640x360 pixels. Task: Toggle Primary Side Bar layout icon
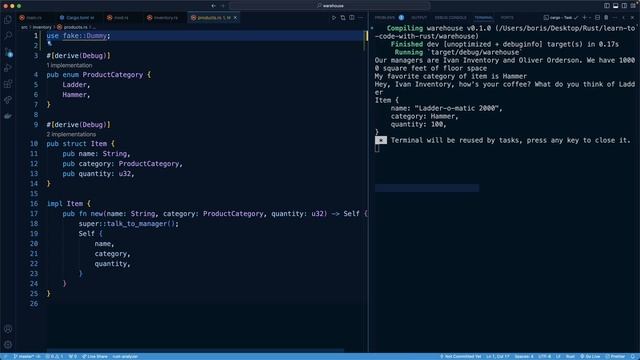tap(607, 6)
